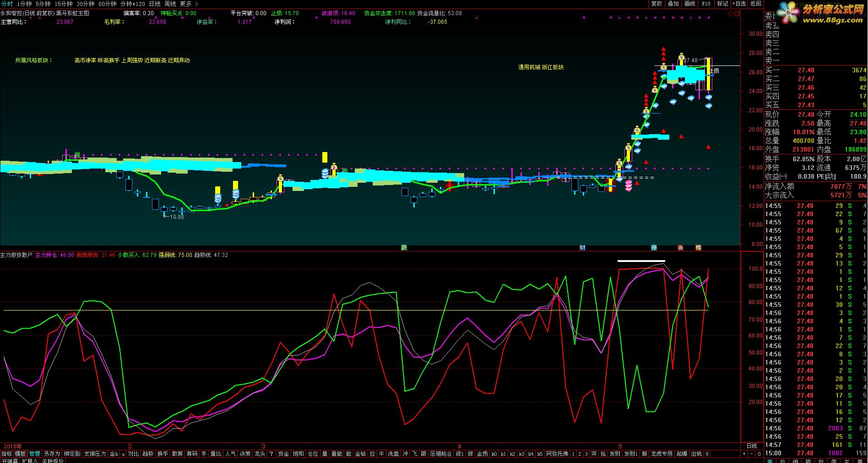Click the 标记 mark button

click(x=722, y=4)
